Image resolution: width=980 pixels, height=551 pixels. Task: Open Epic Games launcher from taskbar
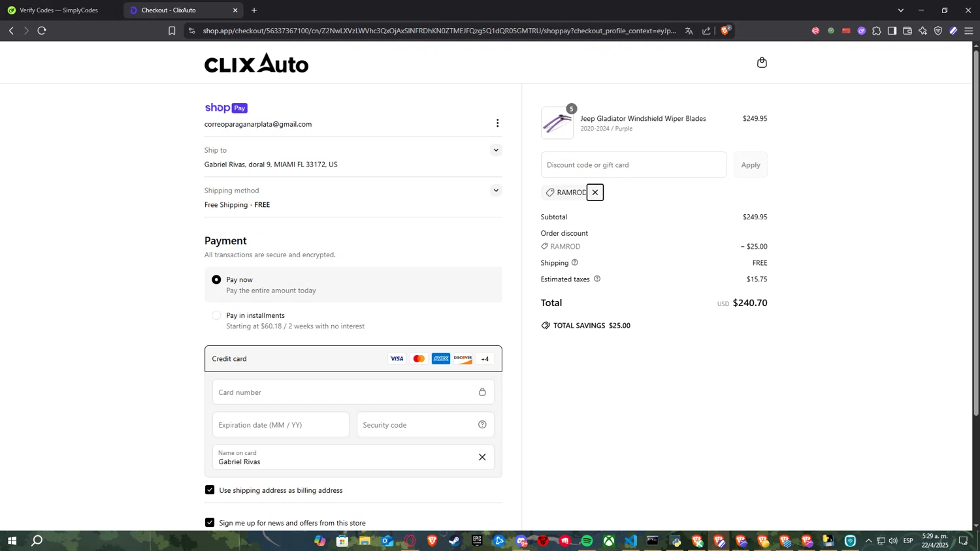pyautogui.click(x=477, y=541)
